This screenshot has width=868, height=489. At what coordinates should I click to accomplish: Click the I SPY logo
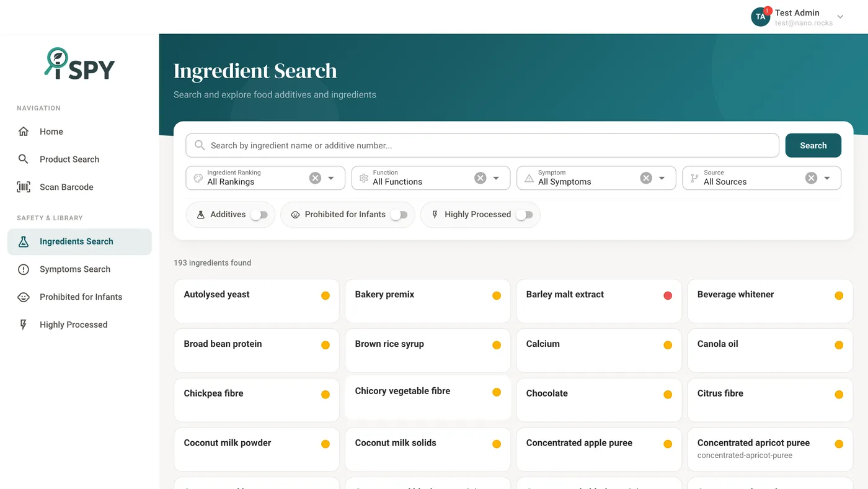(x=79, y=64)
